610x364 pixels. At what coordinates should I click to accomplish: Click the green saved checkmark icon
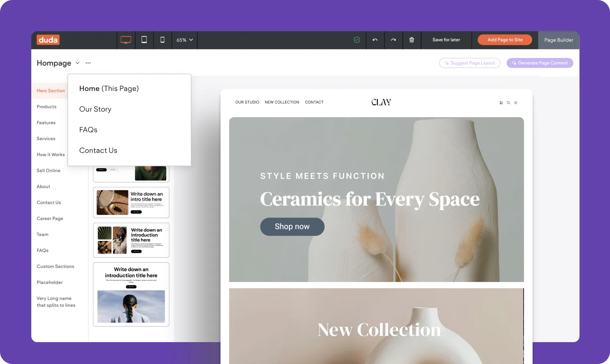coord(357,40)
